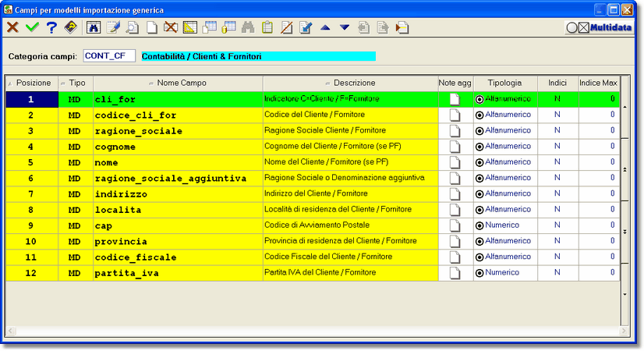The image size is (644, 351).
Task: Click the red X cancel icon
Action: [x=12, y=27]
